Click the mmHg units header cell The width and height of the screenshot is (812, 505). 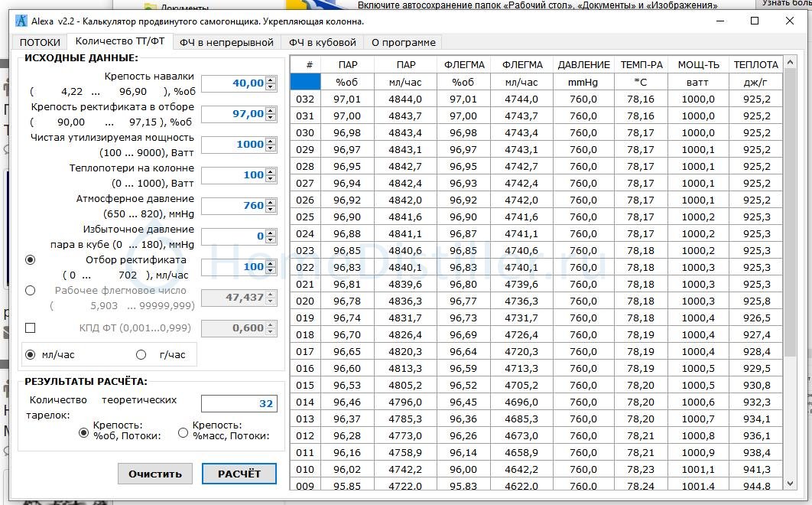coord(583,82)
